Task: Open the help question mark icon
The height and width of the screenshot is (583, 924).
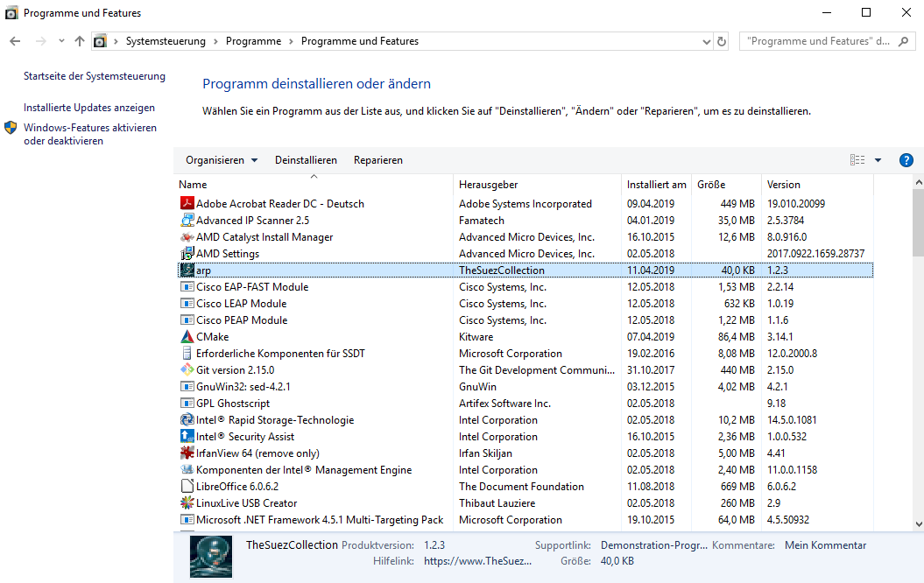Action: click(x=906, y=160)
